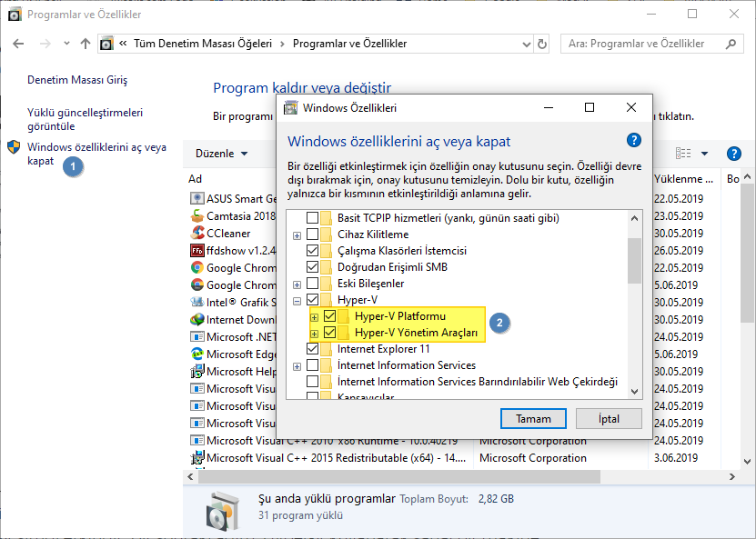Expand the Eski Bileşenler tree node
Viewport: 756px width, 539px height.
coord(296,284)
